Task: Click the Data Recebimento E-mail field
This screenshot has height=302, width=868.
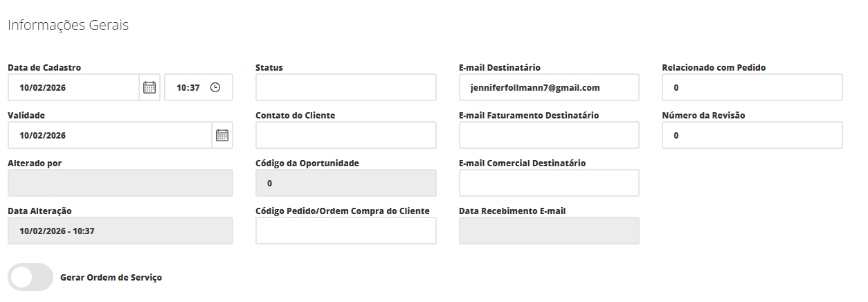Action: (549, 231)
